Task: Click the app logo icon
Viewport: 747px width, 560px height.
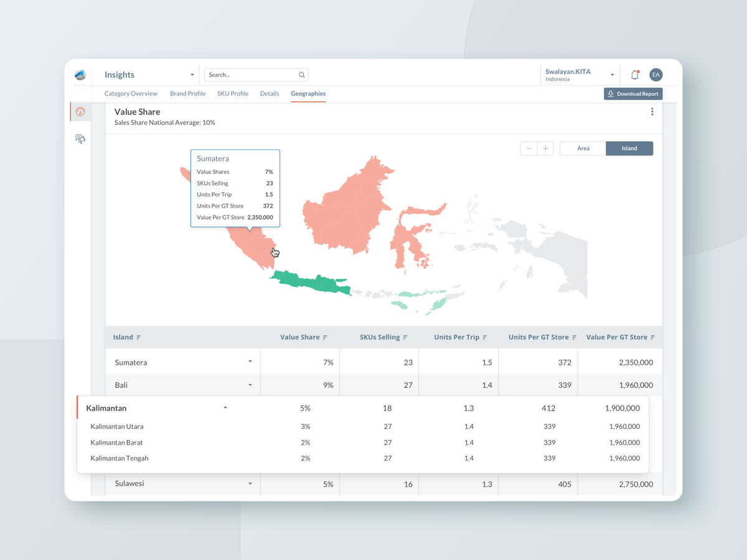Action: click(80, 75)
